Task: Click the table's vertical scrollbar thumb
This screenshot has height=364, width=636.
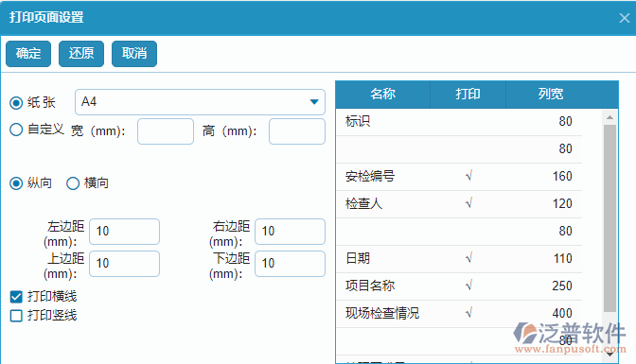Action: click(609, 218)
